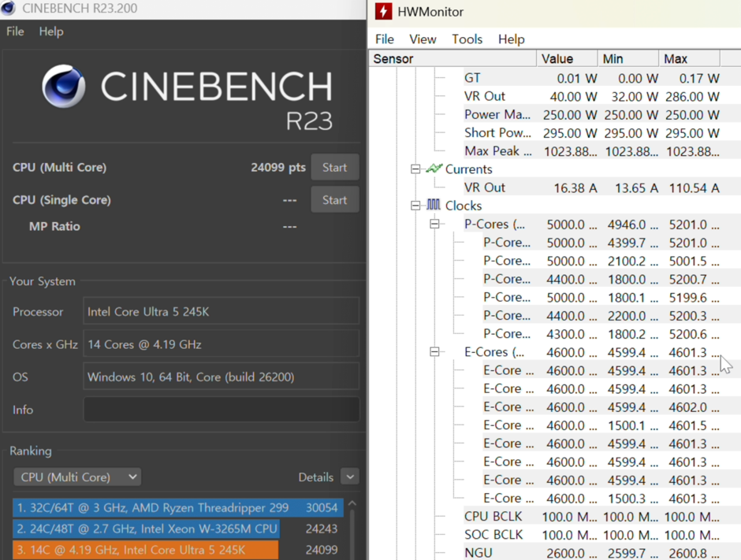Start the CPU Single Core test
This screenshot has height=560, width=741.
pos(334,200)
